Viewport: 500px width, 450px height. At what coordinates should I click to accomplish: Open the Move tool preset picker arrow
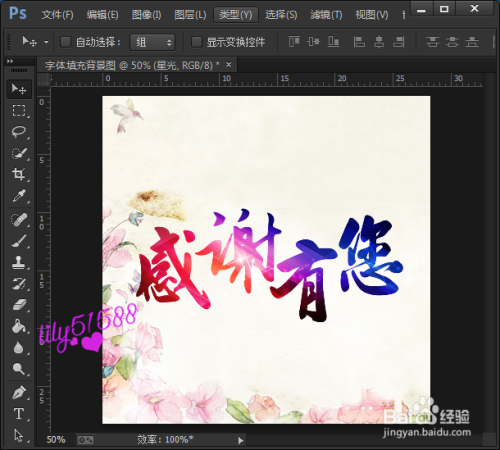click(46, 42)
